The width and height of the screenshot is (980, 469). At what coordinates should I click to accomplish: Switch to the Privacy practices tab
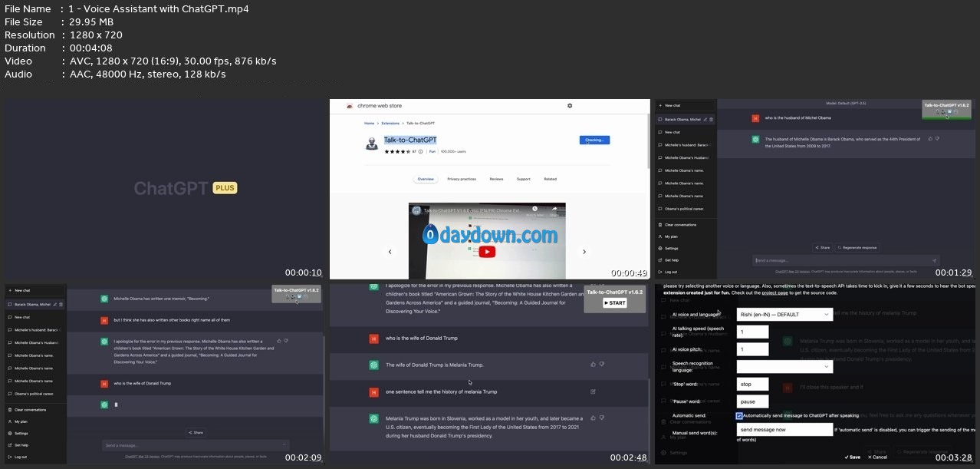click(x=462, y=179)
